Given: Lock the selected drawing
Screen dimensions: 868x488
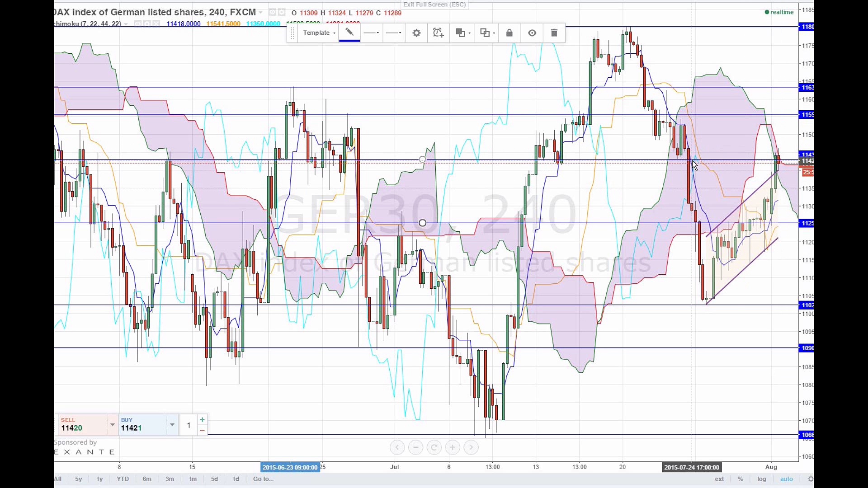Looking at the screenshot, I should (x=509, y=33).
